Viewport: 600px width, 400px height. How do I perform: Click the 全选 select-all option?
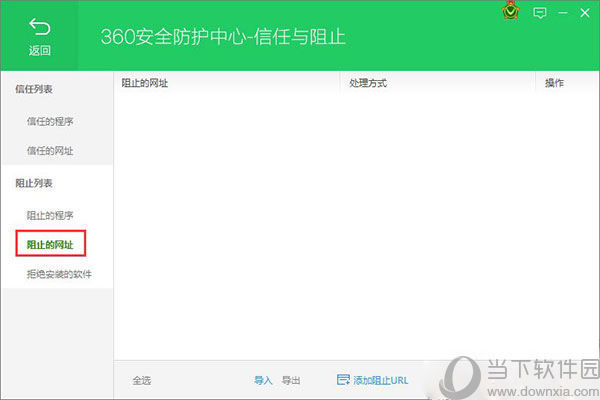(142, 380)
